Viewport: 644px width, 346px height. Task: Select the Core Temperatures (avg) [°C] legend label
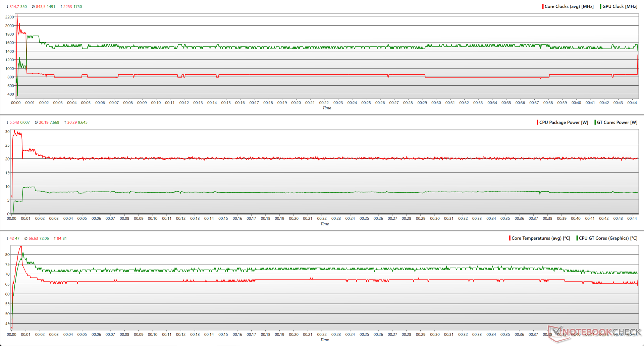click(541, 238)
